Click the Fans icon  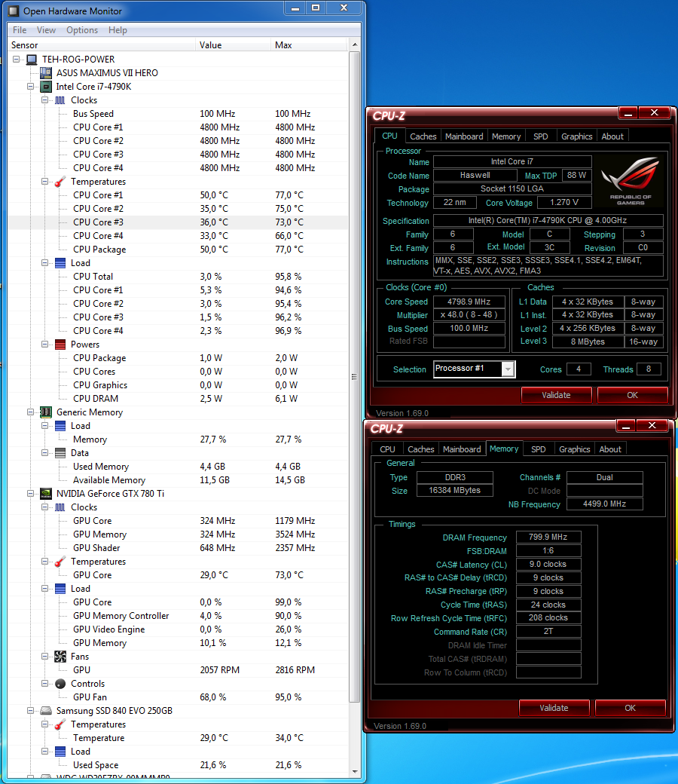[x=60, y=657]
